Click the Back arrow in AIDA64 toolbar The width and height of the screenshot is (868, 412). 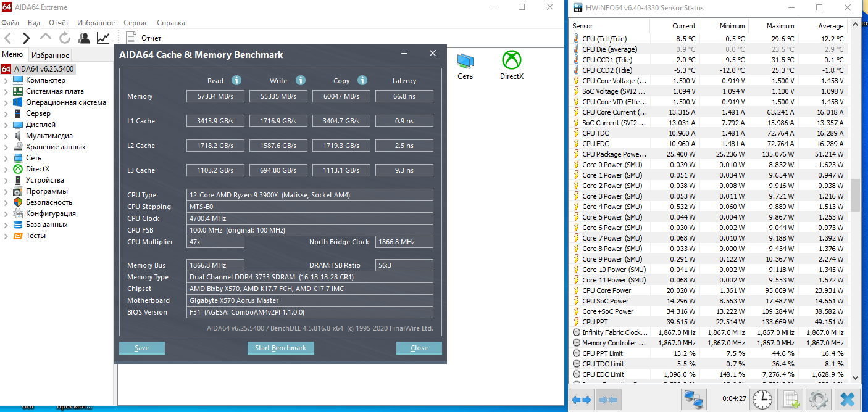coord(7,38)
